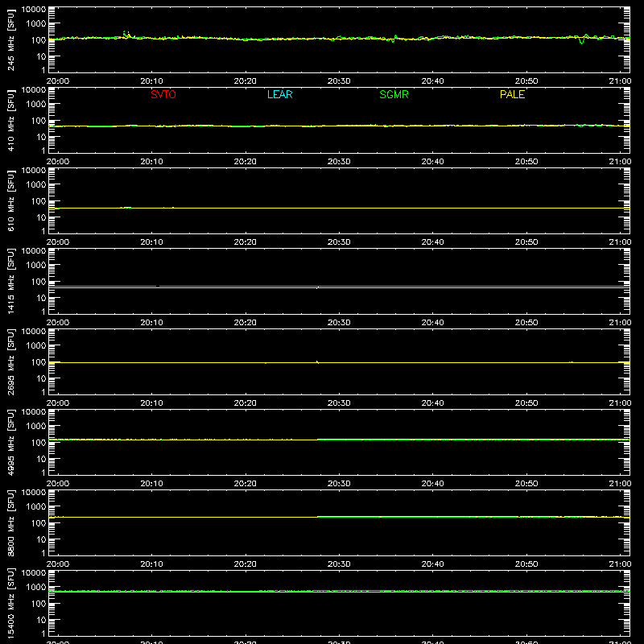Select the '245 MHz [SFU]' axis title
The height and width of the screenshot is (644, 644).
pos(11,39)
